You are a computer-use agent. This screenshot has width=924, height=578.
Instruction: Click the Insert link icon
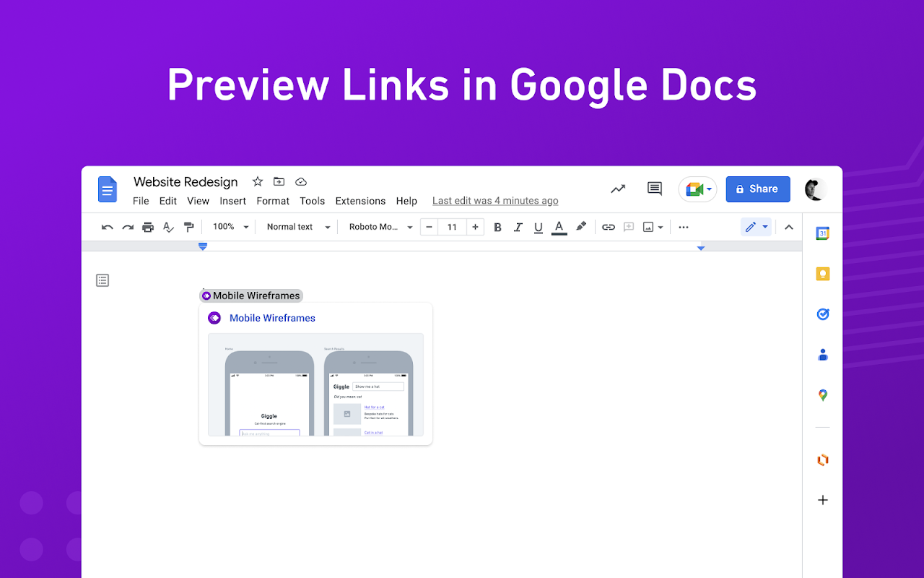(609, 227)
